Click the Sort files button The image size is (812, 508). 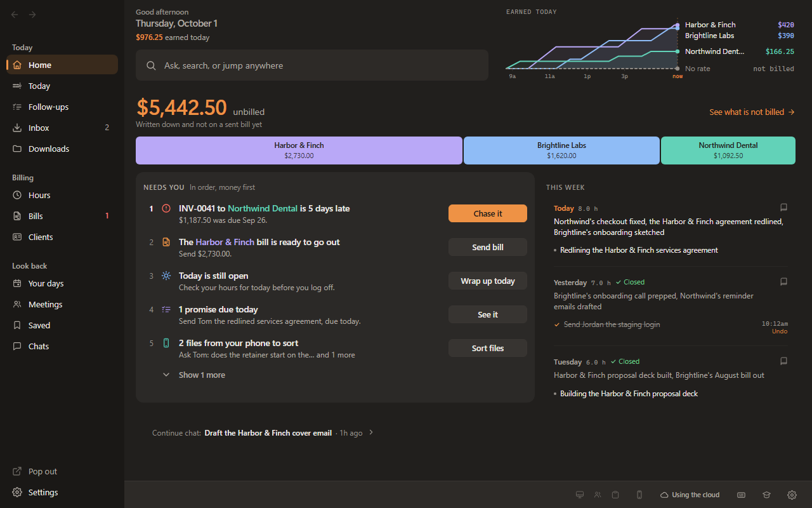click(488, 348)
